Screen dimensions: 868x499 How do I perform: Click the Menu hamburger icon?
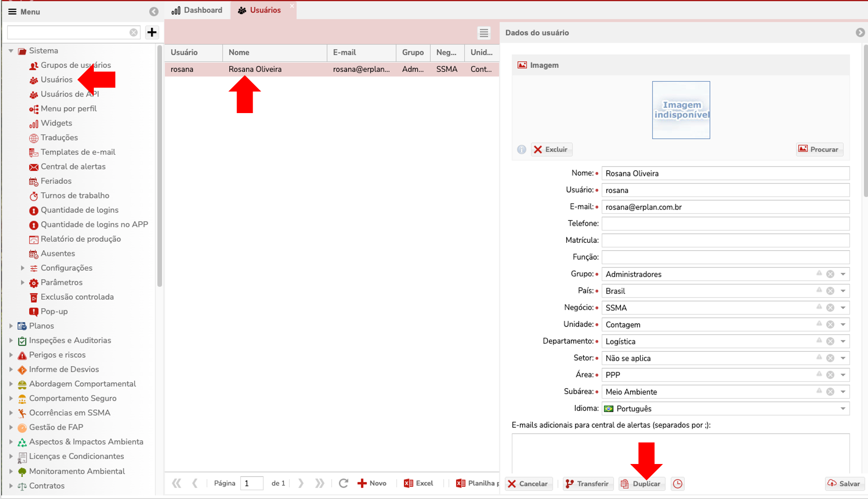click(x=12, y=12)
